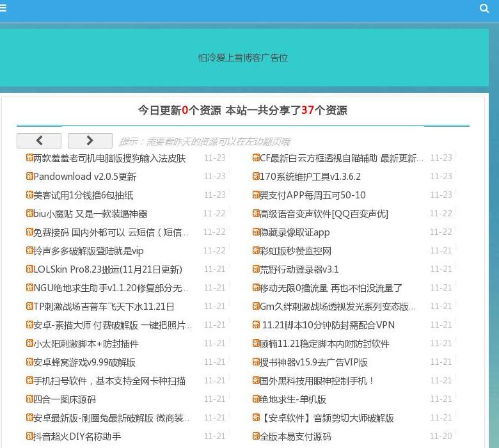Open TP刺激战场吉普车飞天下水11.21日 link
The width and height of the screenshot is (499, 448).
[104, 307]
